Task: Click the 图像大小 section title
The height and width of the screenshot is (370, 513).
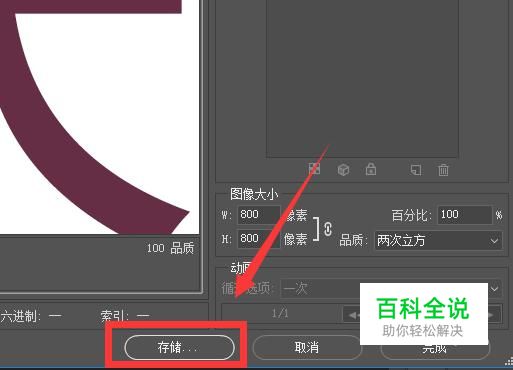Action: tap(254, 194)
